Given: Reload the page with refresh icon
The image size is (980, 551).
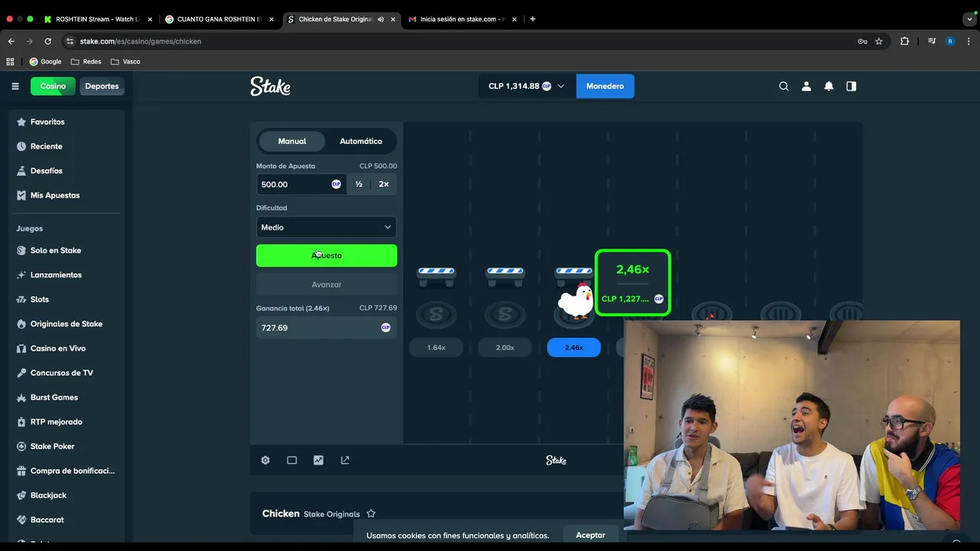Looking at the screenshot, I should click(x=48, y=41).
